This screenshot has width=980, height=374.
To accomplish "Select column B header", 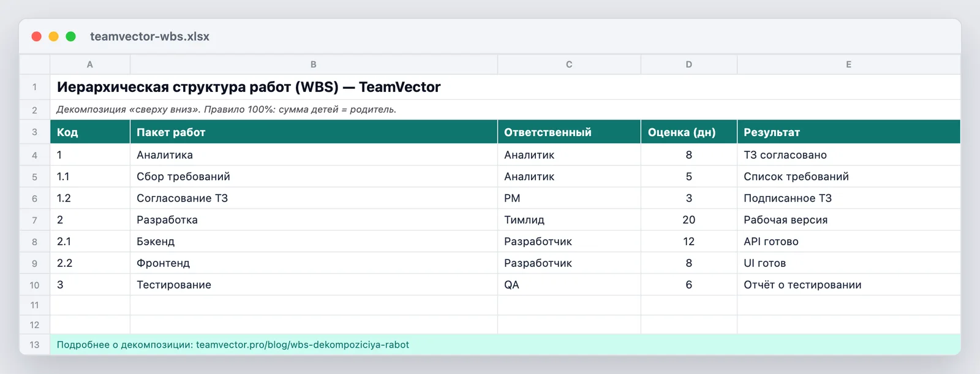I will click(314, 64).
